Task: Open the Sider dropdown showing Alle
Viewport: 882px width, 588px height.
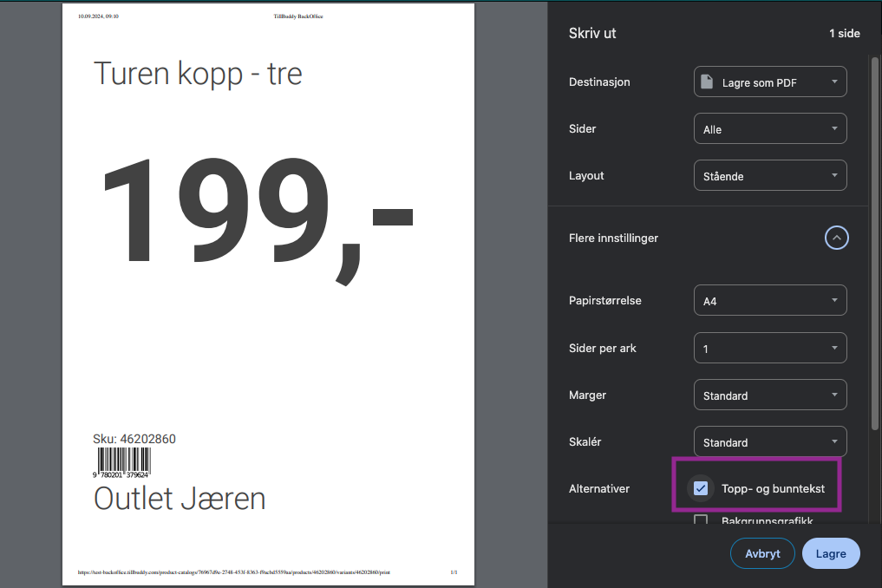Action: (x=770, y=129)
